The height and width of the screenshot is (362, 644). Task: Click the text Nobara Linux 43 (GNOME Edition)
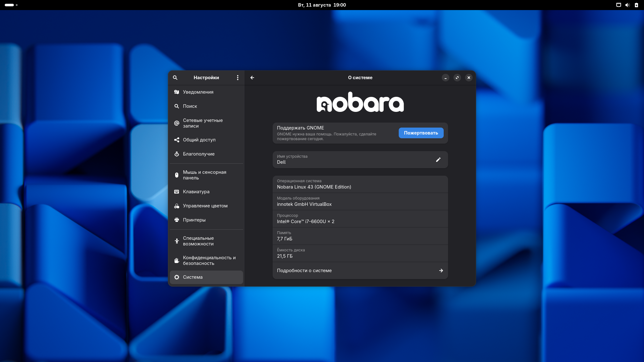coord(314,187)
